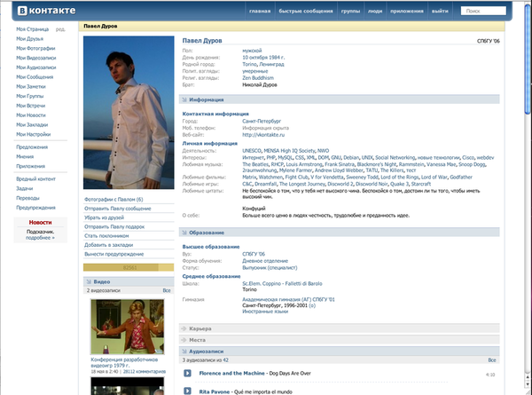The image size is (532, 395).
Task: Go to люди in top menu
Action: (x=375, y=11)
